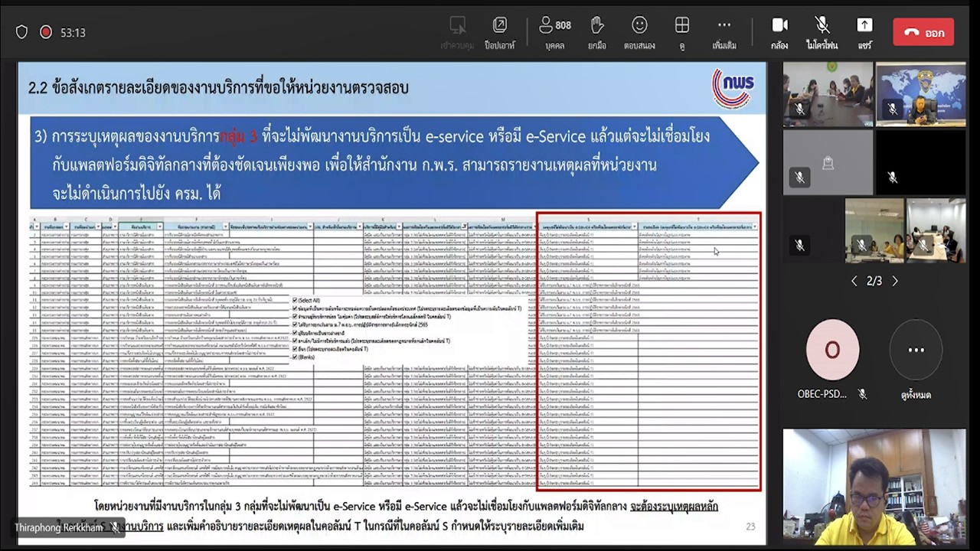Open the reactions smiley menu

click(x=639, y=31)
